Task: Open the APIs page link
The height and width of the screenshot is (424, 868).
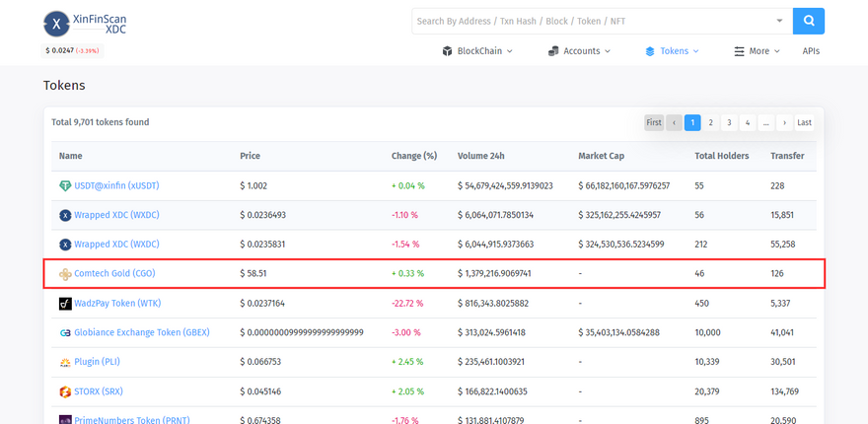Action: pyautogui.click(x=811, y=51)
